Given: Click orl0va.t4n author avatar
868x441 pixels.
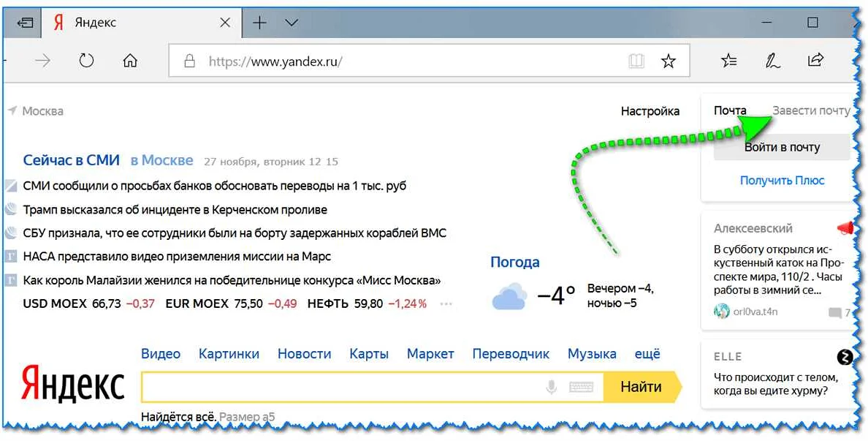Looking at the screenshot, I should pos(722,312).
